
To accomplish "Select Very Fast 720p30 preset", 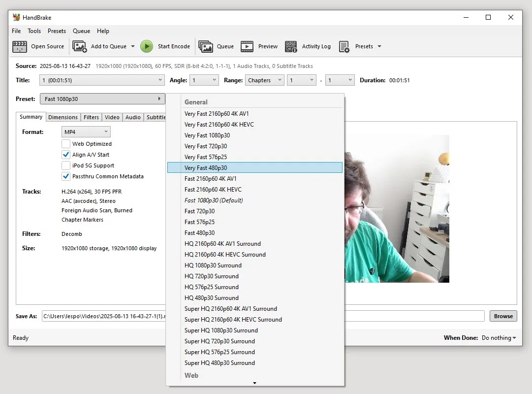I will [x=255, y=146].
